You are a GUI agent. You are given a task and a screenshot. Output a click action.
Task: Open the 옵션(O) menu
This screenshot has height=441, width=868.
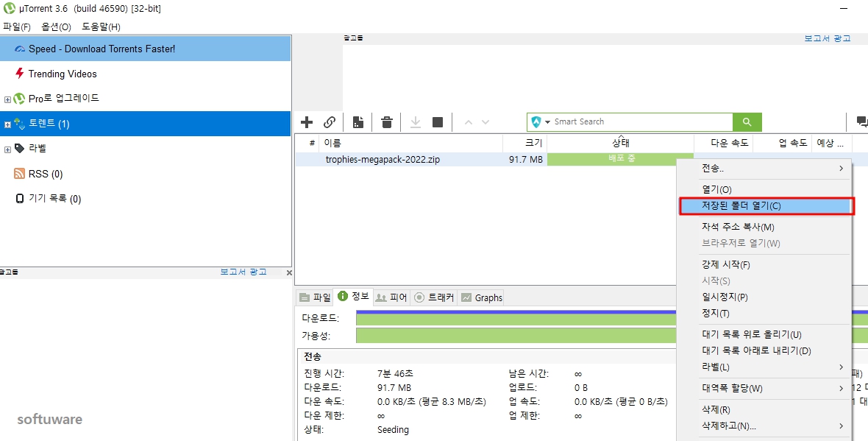point(56,27)
